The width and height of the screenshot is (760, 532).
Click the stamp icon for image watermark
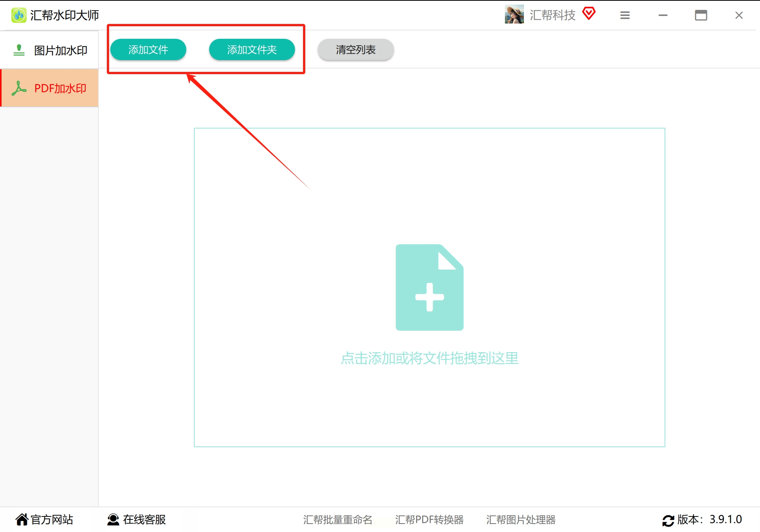(19, 50)
